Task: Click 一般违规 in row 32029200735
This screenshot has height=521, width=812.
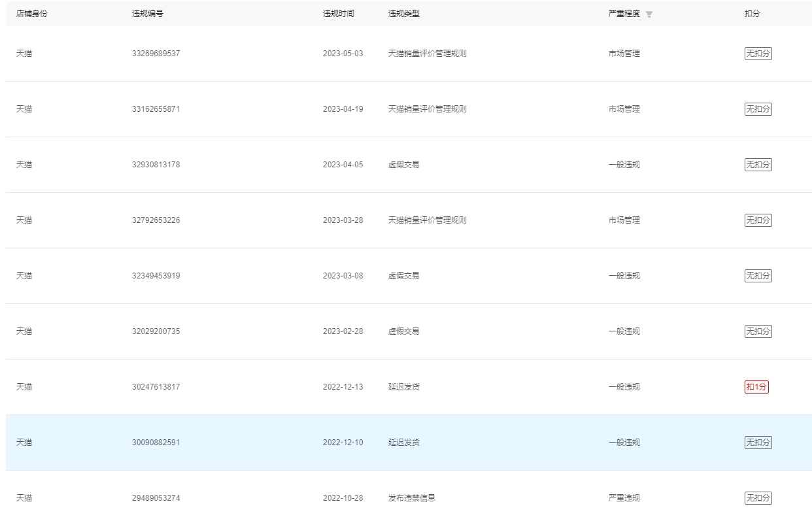Action: [x=624, y=331]
